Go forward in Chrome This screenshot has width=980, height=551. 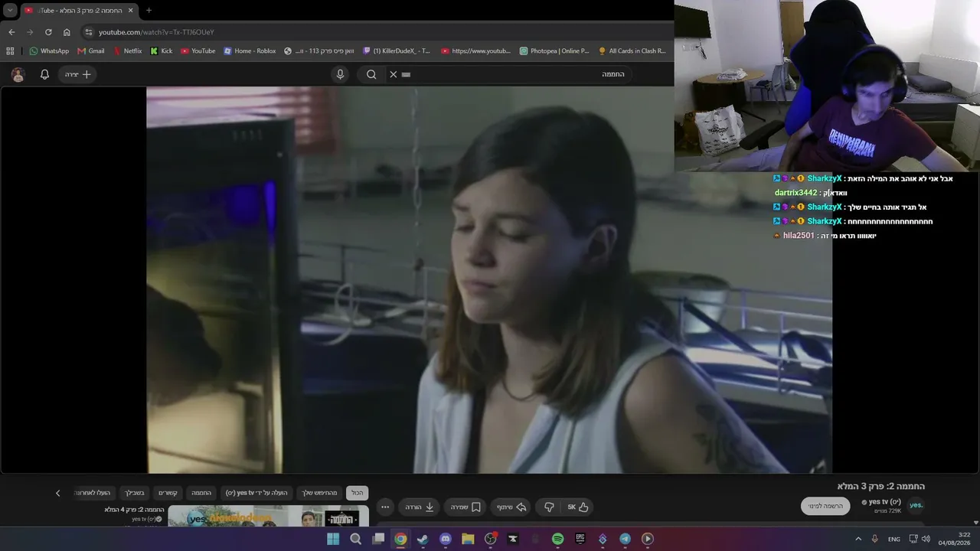click(30, 32)
